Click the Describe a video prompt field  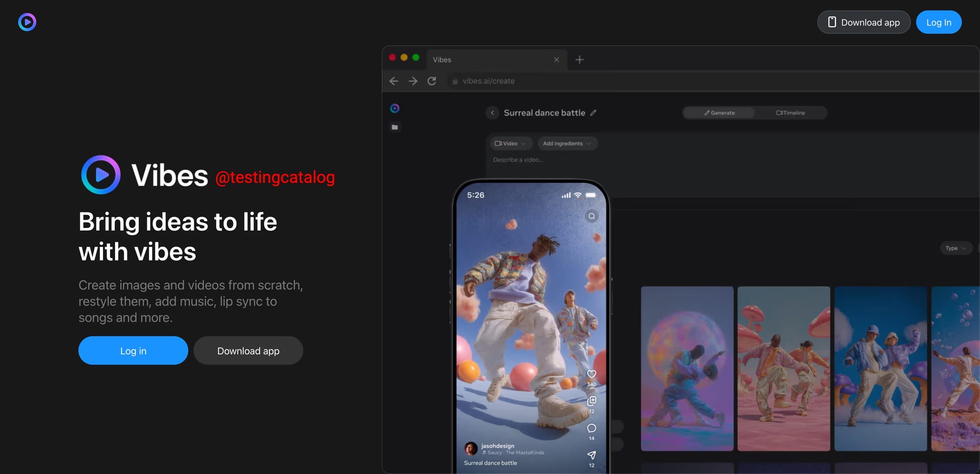point(518,160)
